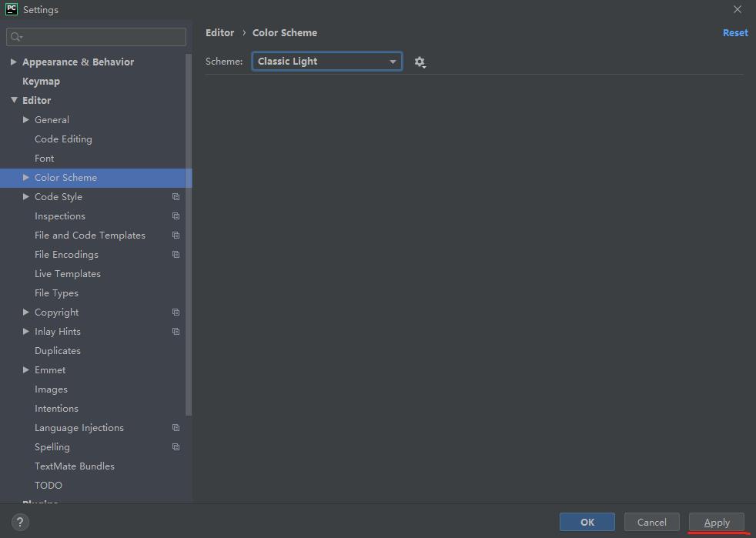Click the Apply button
This screenshot has width=756, height=538.
click(717, 522)
